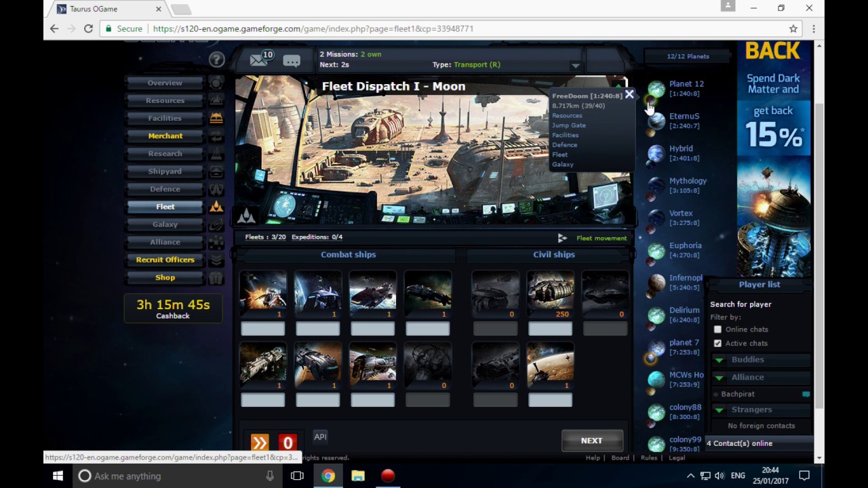The image size is (868, 488).
Task: Open Windows Task View button
Action: pos(297,476)
